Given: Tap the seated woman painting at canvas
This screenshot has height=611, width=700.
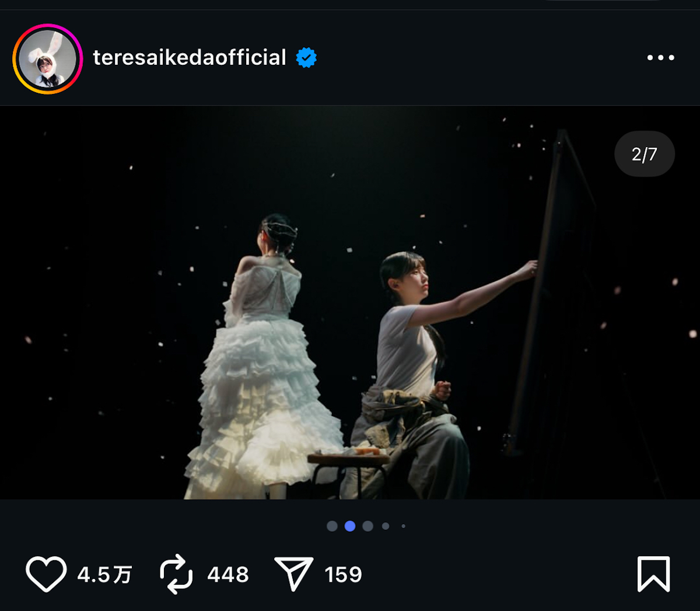Looking at the screenshot, I should tap(411, 362).
